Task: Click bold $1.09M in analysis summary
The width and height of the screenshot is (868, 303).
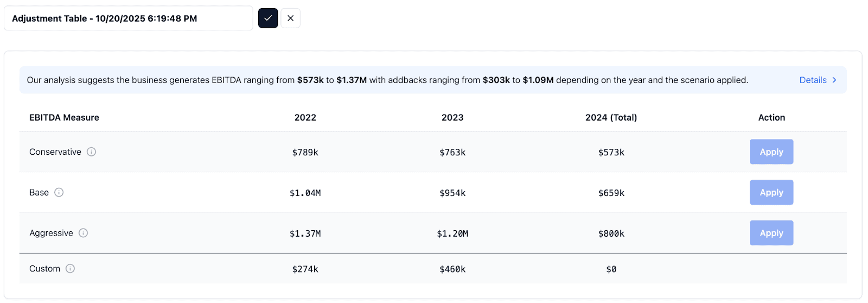Action: coord(538,80)
